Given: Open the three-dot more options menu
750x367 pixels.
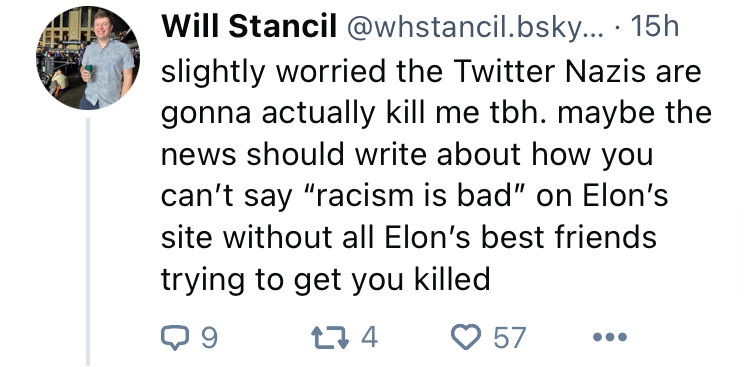Looking at the screenshot, I should pos(609,337).
